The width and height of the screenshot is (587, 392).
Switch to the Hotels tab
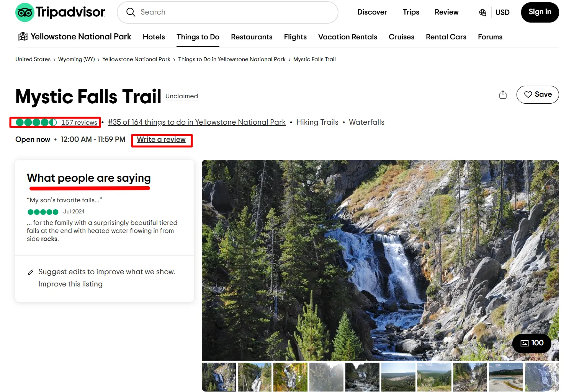(154, 37)
